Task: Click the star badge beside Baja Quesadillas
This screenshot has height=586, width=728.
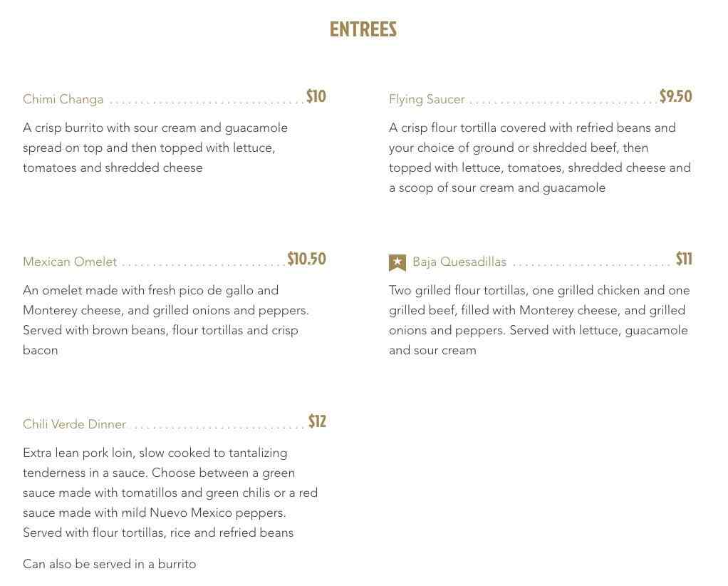Action: tap(397, 262)
